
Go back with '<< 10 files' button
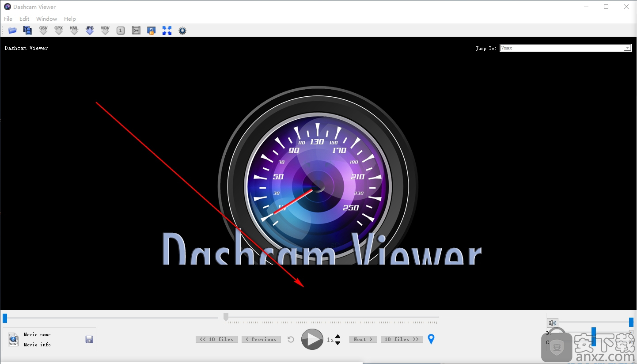[x=217, y=339]
